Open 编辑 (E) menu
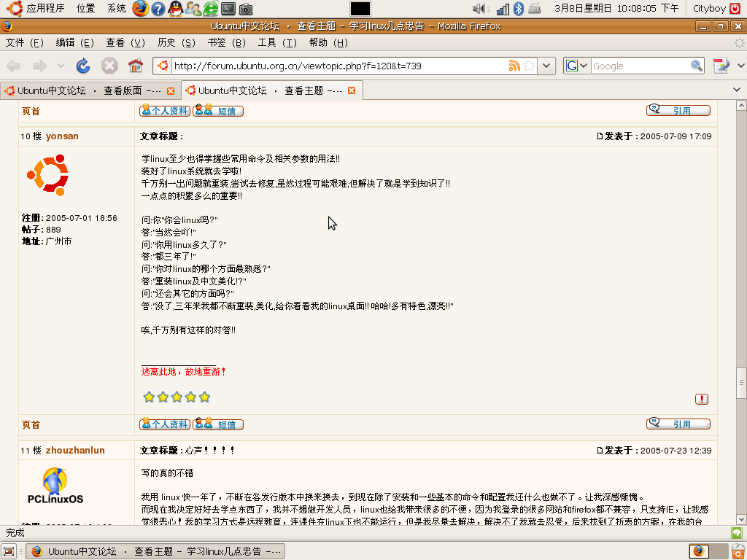 pos(75,43)
